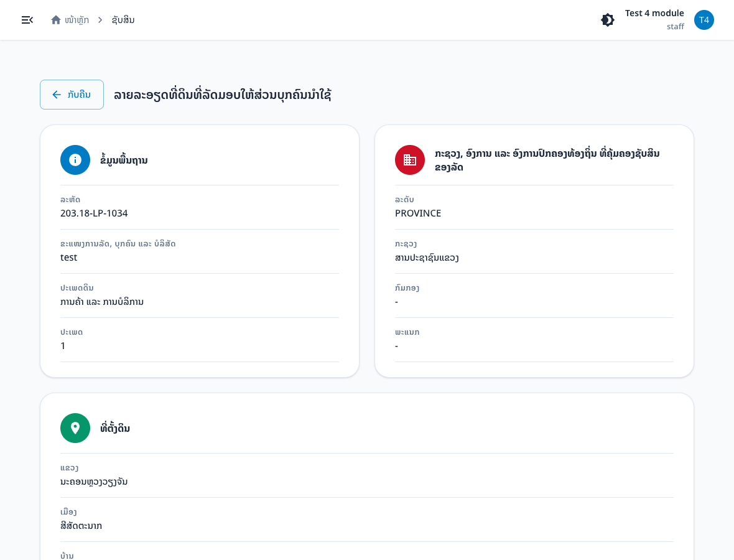
Task: Click the ຊັບສິນ breadcrumb item
Action: (x=123, y=20)
